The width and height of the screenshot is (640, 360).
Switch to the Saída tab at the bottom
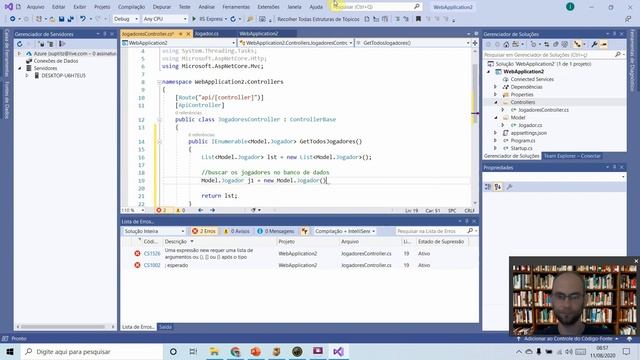click(165, 327)
